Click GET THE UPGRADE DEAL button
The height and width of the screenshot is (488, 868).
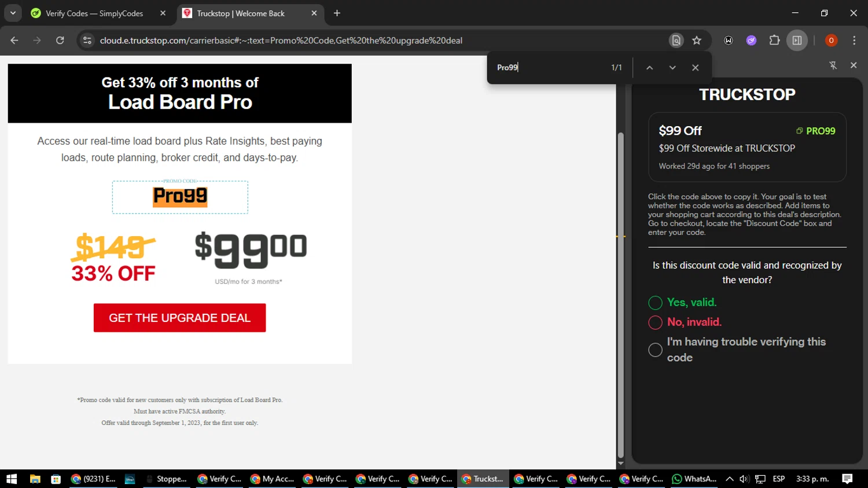pos(179,318)
